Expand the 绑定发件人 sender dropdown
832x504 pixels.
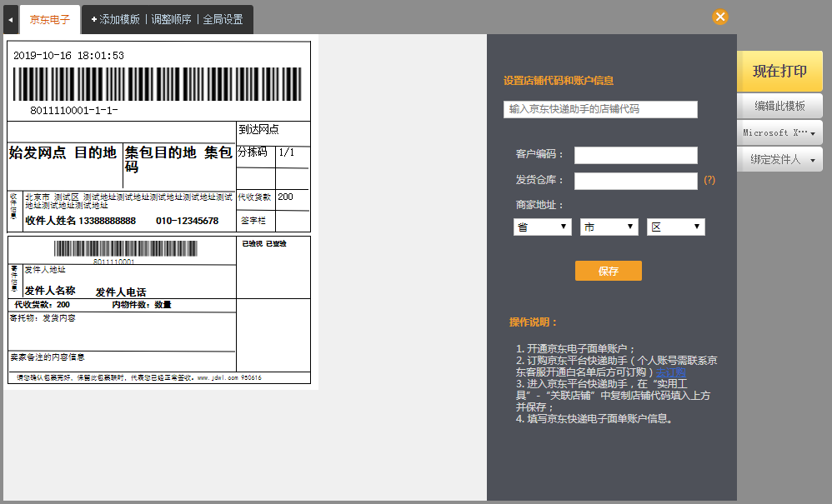coord(779,159)
